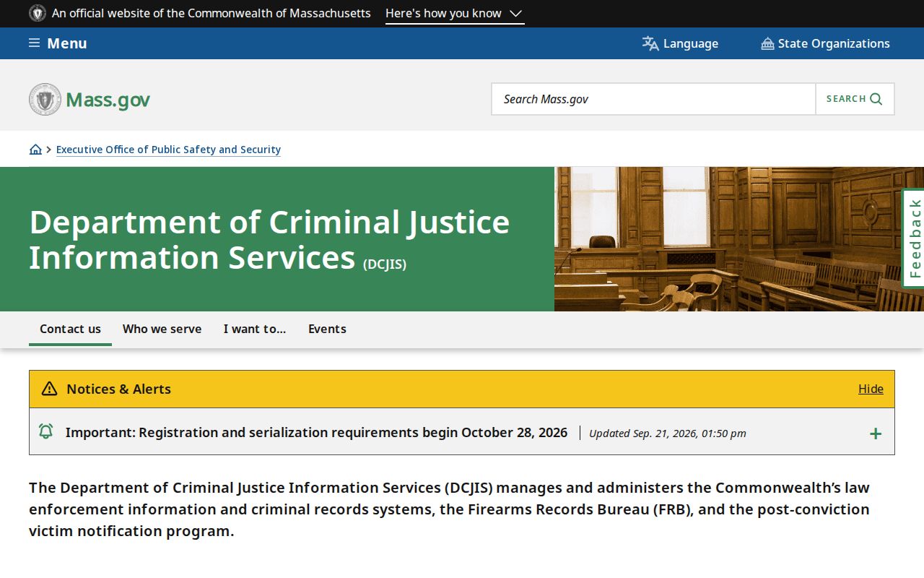Image resolution: width=924 pixels, height=578 pixels.
Task: Click the official website of the Commonwealth text
Action: pyautogui.click(x=212, y=14)
